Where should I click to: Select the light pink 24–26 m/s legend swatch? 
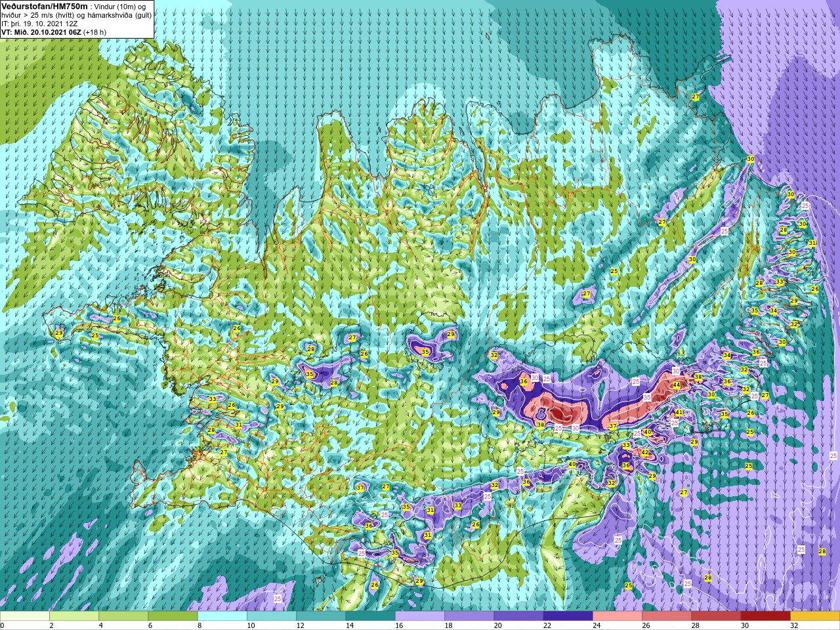(618, 616)
